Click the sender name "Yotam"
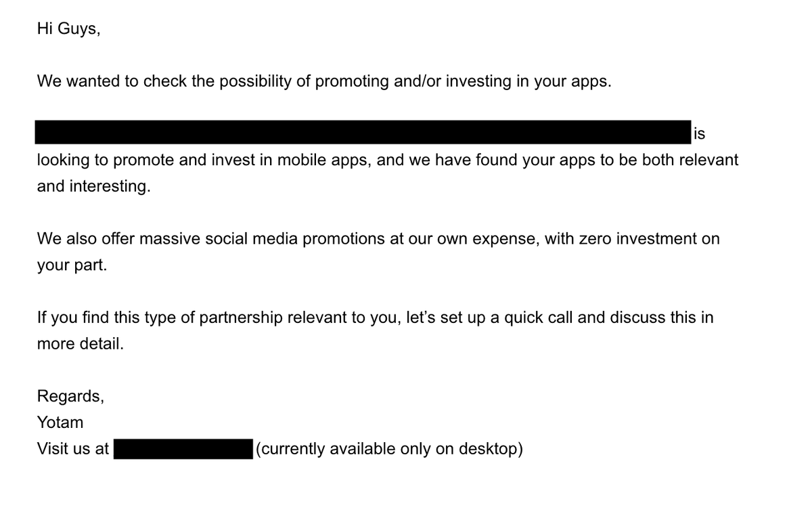 pyautogui.click(x=60, y=423)
